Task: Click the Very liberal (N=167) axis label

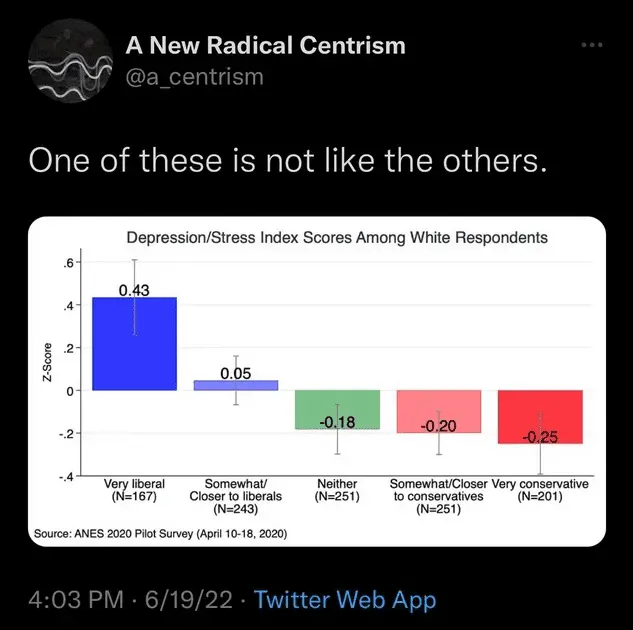Action: tap(134, 490)
